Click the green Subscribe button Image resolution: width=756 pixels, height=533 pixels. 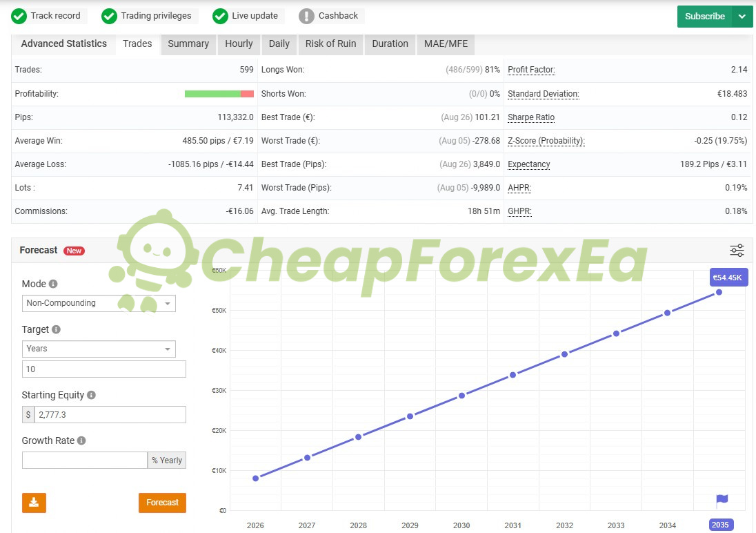pyautogui.click(x=704, y=17)
